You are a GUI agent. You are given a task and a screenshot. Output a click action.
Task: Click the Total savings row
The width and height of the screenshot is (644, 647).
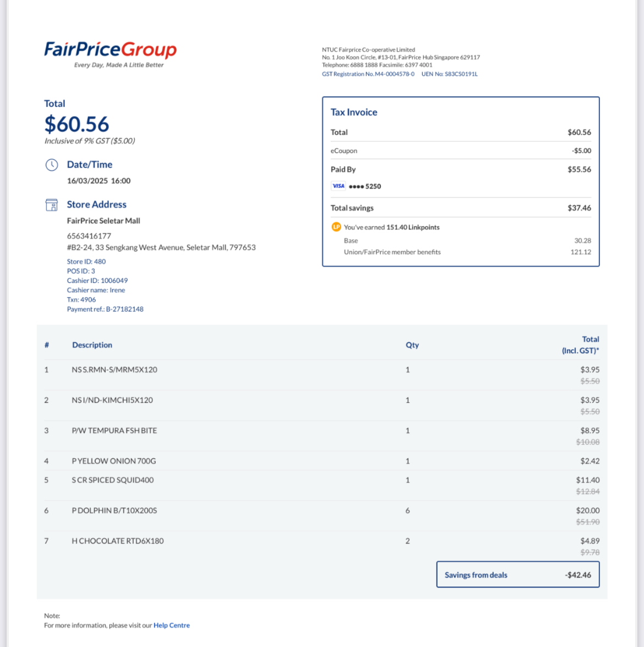tap(461, 207)
